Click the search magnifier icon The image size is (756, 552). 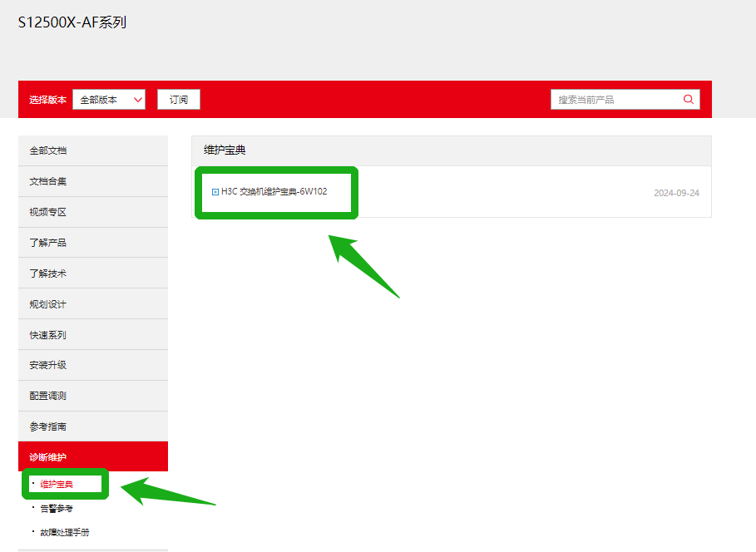(688, 99)
